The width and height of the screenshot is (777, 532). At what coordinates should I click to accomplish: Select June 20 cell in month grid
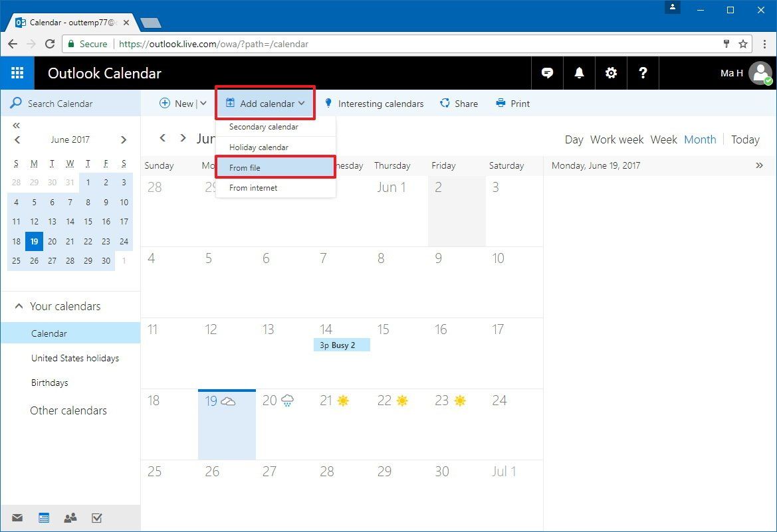point(284,424)
